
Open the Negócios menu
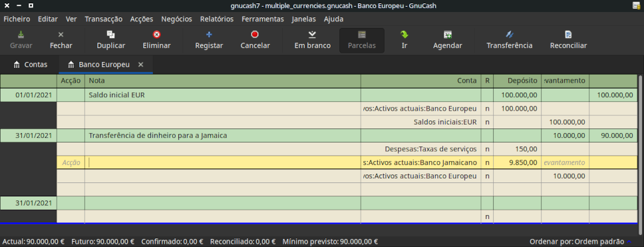pyautogui.click(x=176, y=19)
